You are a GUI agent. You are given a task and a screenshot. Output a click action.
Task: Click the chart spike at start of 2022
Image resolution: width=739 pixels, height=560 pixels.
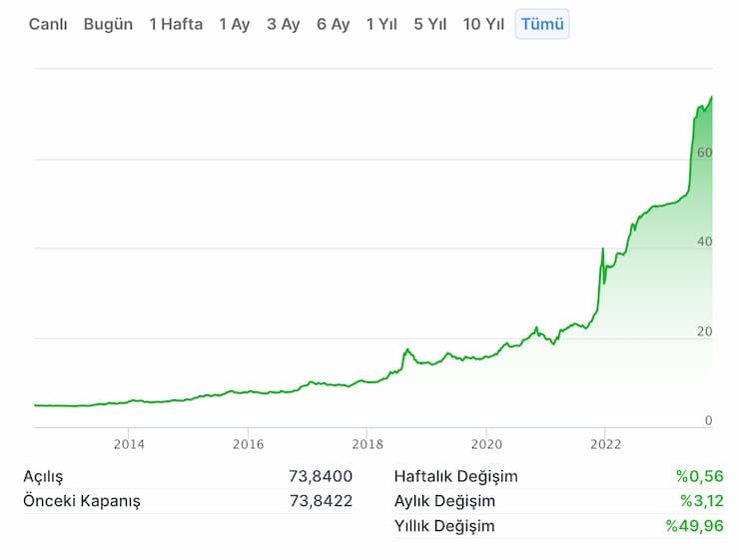[603, 249]
